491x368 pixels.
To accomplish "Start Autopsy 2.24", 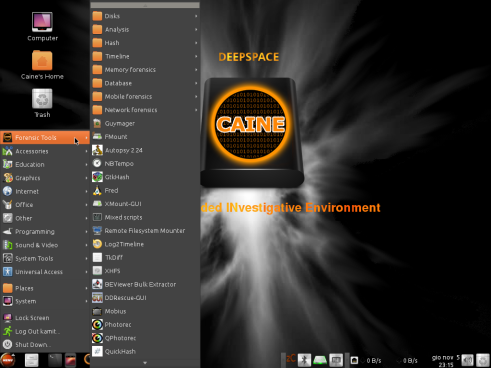I will (x=145, y=150).
